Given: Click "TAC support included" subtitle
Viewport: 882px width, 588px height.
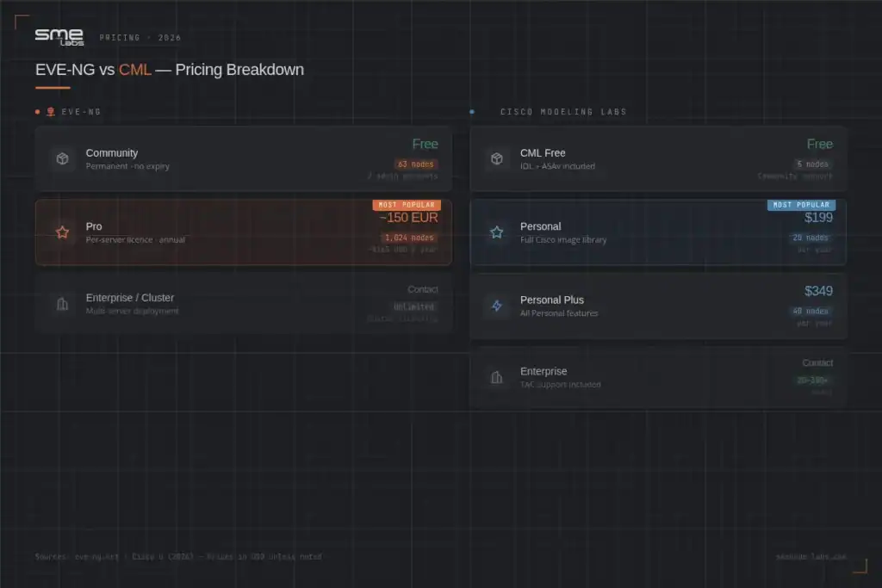Looking at the screenshot, I should coord(560,385).
